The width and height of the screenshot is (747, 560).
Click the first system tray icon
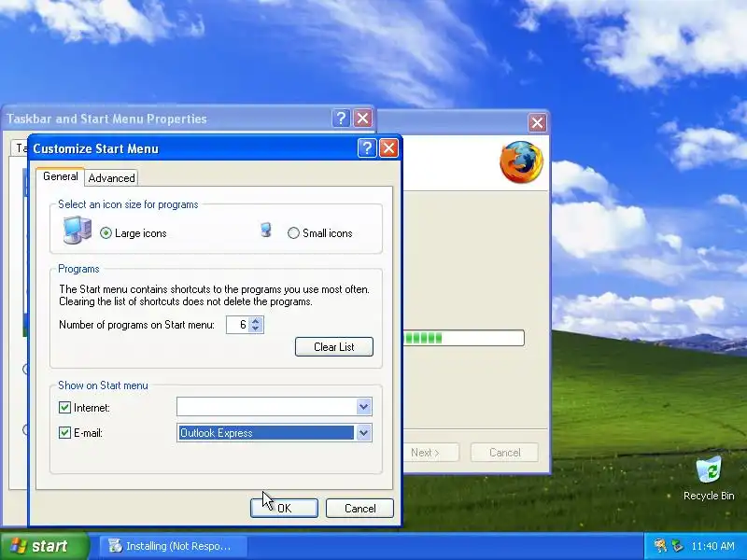coord(660,546)
